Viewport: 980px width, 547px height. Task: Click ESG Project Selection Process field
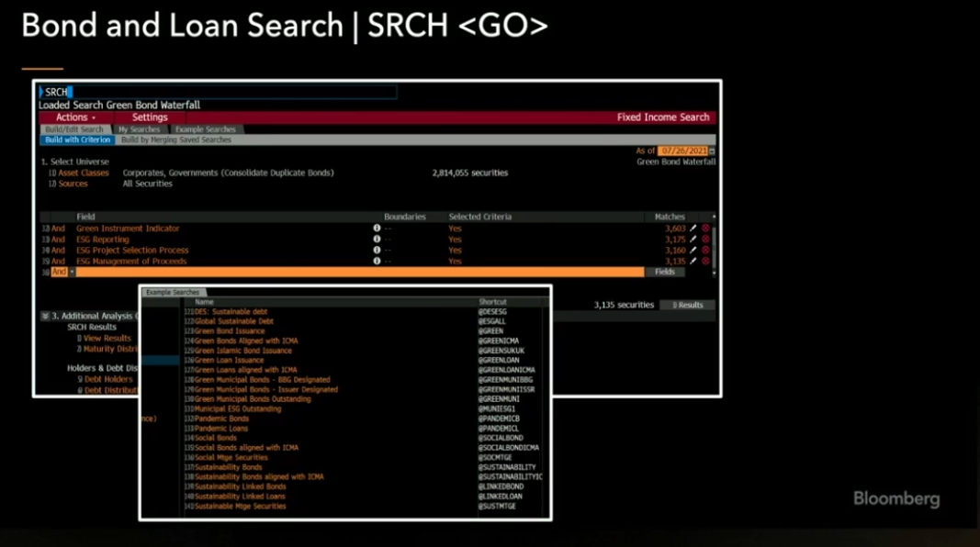pyautogui.click(x=132, y=251)
